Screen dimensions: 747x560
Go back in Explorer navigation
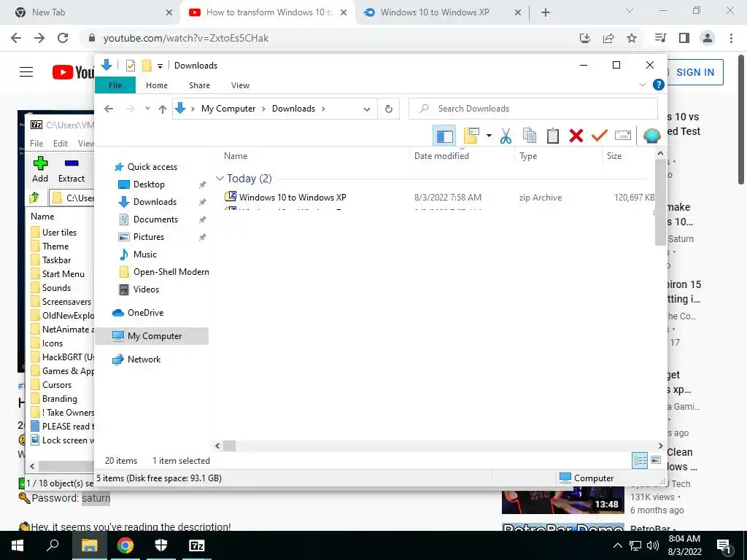(109, 109)
